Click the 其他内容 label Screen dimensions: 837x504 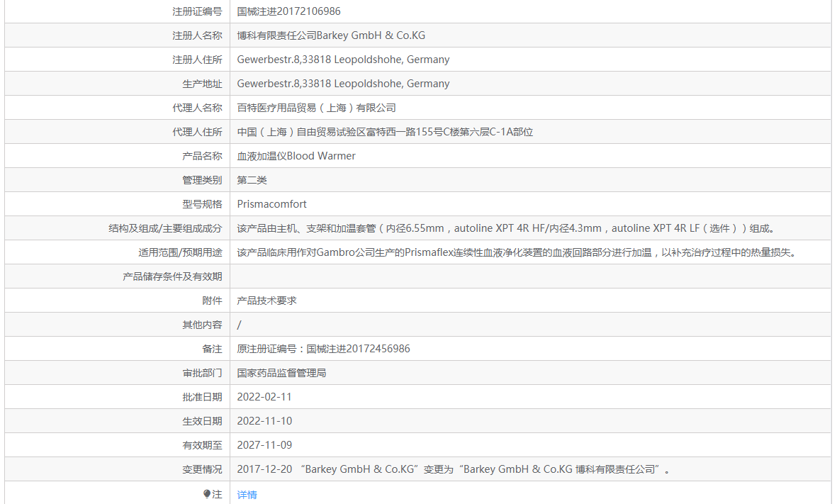[x=202, y=325]
